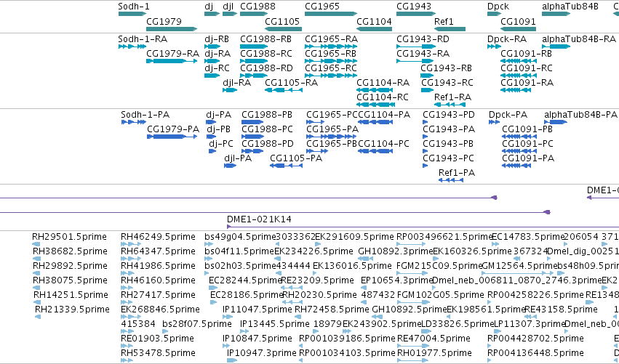Click the Dpck-PA protein label
The width and height of the screenshot is (619, 364).
point(508,115)
